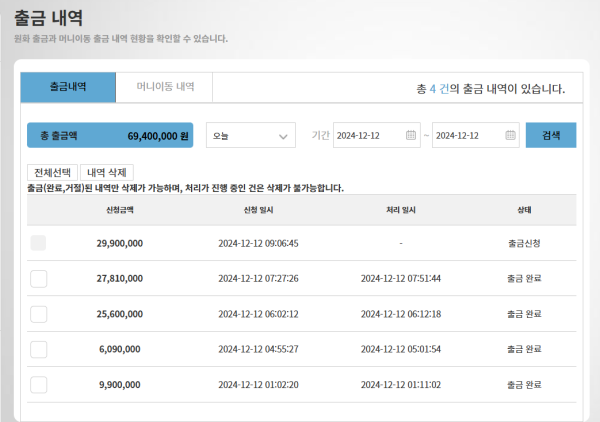
Task: Click the greyed checkbox for 29,900,000
Action: [38, 243]
